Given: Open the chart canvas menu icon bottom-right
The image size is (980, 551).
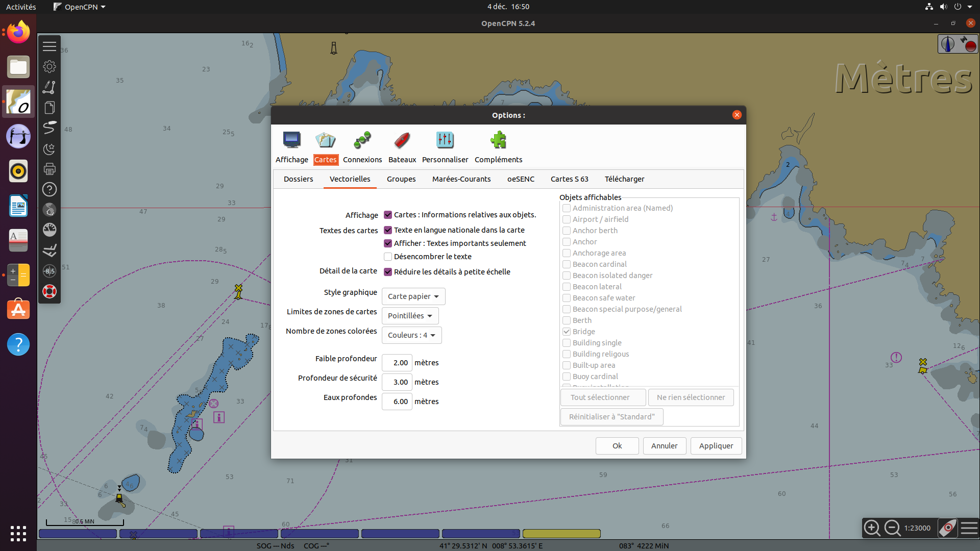Looking at the screenshot, I should click(x=969, y=528).
